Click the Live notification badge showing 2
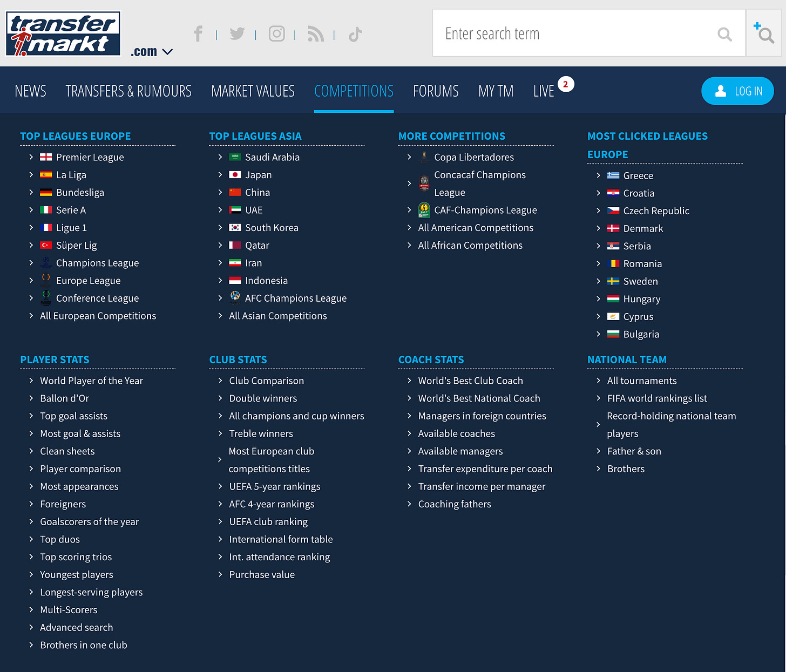Screen dimensions: 786x672 pyautogui.click(x=565, y=84)
